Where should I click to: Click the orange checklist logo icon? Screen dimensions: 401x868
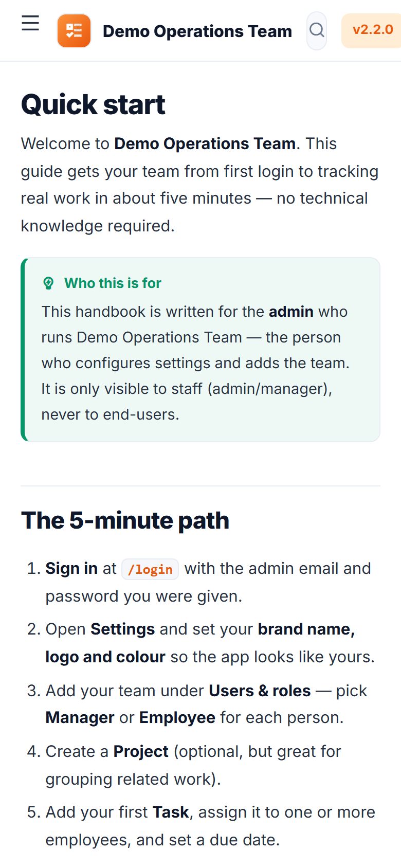coord(74,31)
